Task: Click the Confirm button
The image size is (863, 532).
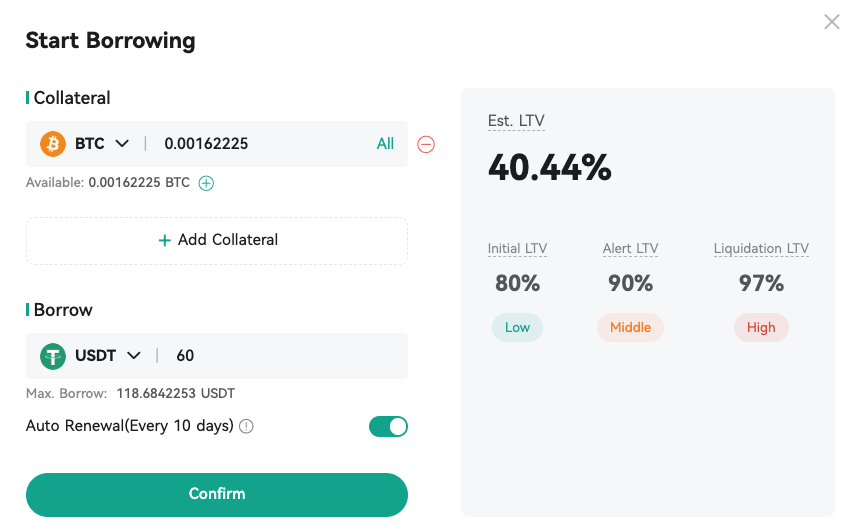Action: tap(217, 495)
